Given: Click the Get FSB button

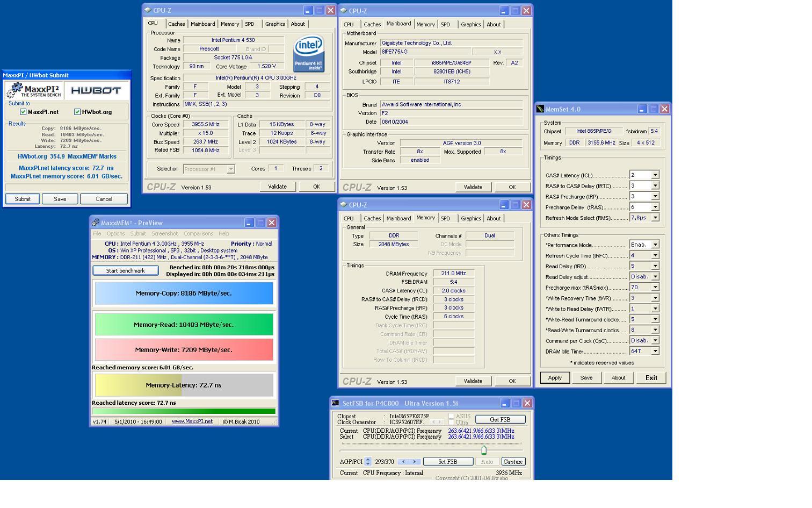Looking at the screenshot, I should point(500,419).
